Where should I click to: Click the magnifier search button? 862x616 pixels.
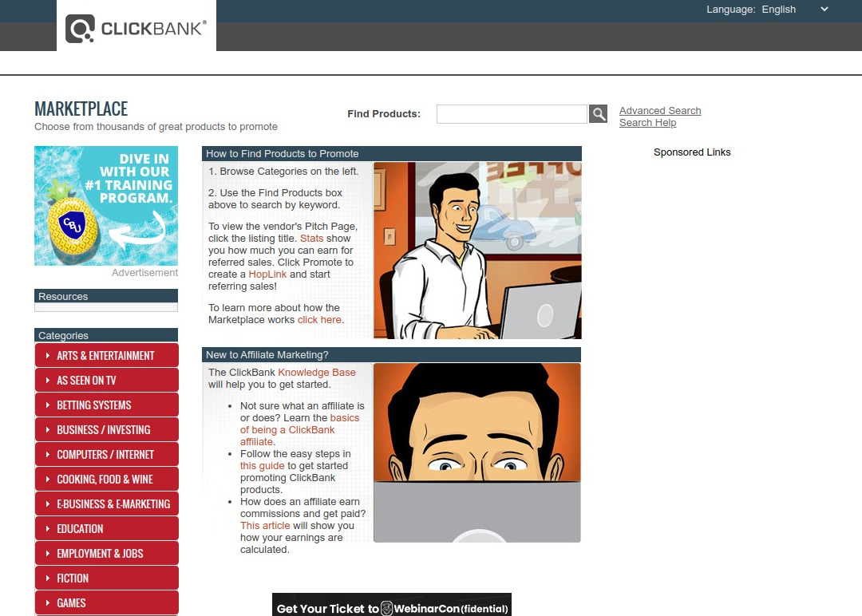pyautogui.click(x=598, y=114)
